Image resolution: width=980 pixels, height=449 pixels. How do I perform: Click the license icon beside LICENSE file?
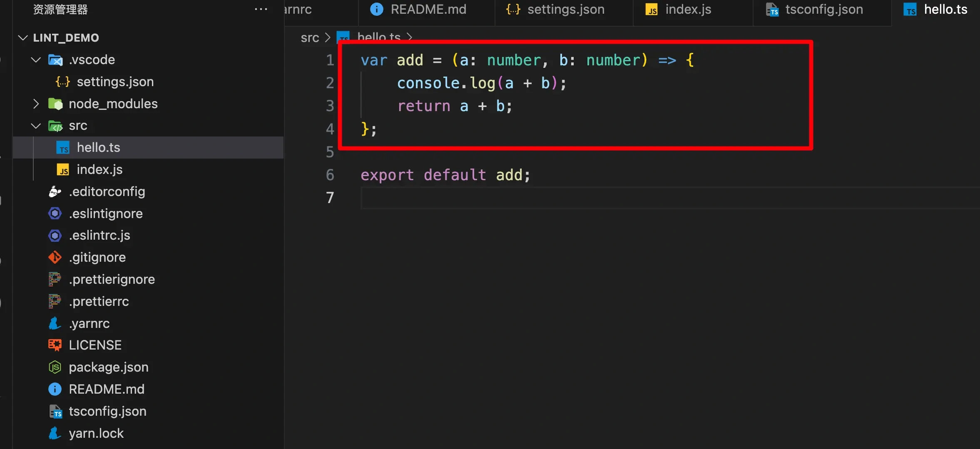pyautogui.click(x=55, y=345)
